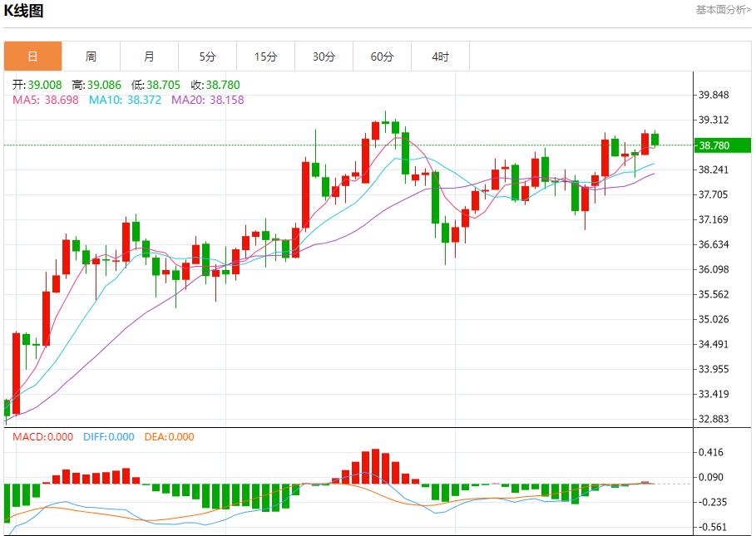Switch to the 月 monthly chart tab
The image size is (756, 536).
click(149, 56)
